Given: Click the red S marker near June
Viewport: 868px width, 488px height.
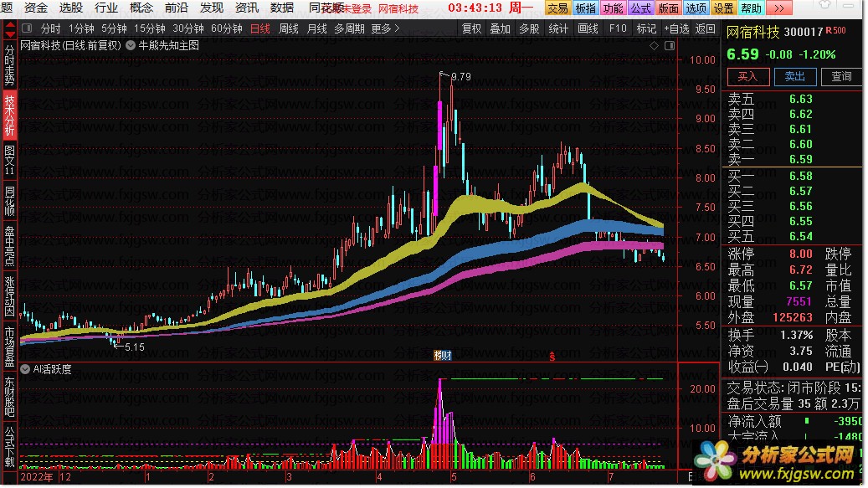Looking at the screenshot, I should (x=552, y=357).
